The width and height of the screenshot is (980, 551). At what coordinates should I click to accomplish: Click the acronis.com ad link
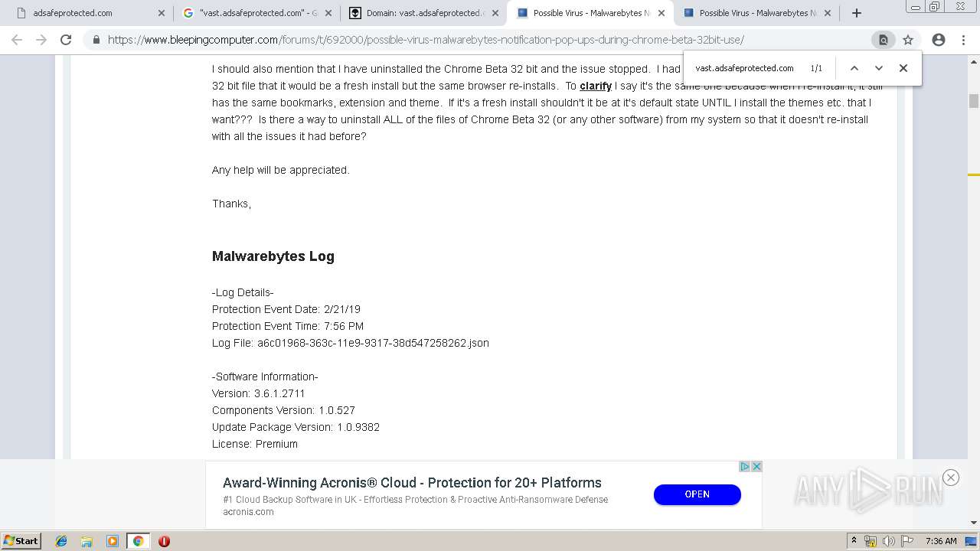(x=248, y=512)
